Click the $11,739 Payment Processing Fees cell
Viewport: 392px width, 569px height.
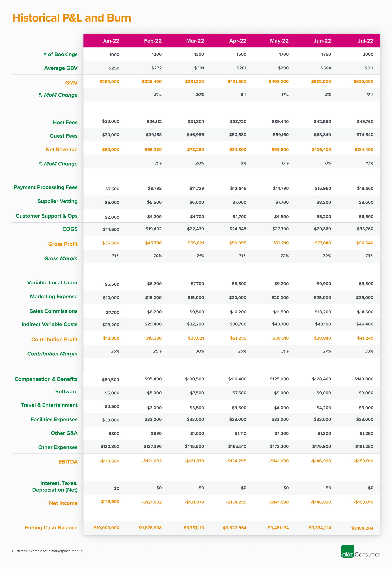click(x=197, y=188)
